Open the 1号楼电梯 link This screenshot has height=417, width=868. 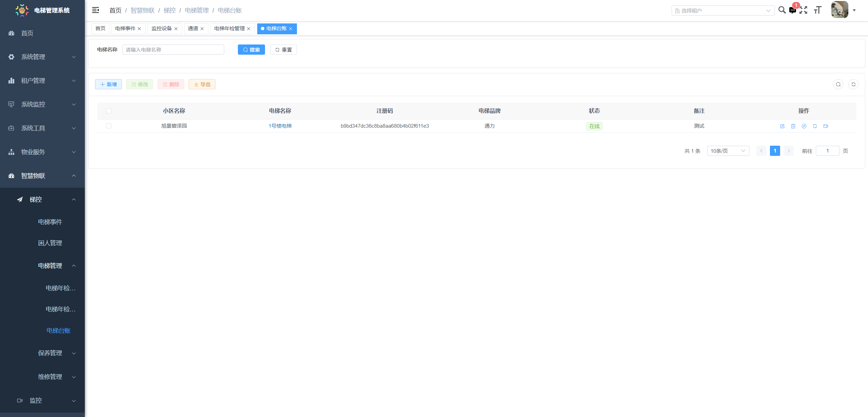[x=280, y=126]
